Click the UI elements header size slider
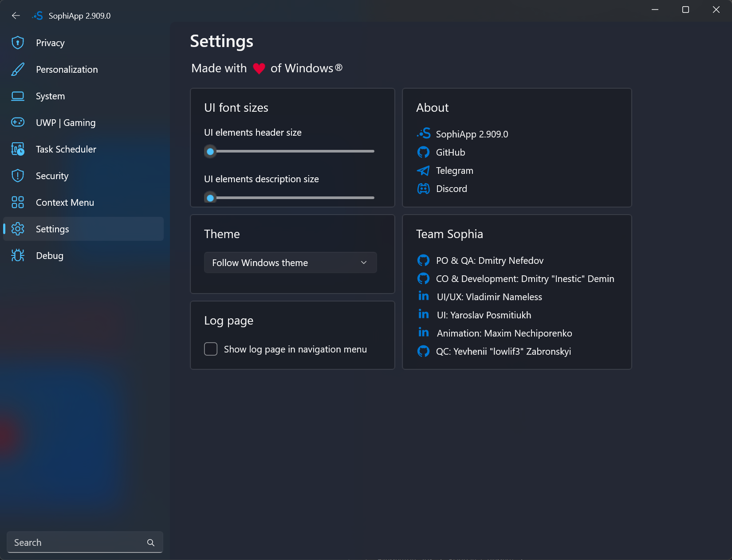 pyautogui.click(x=289, y=151)
